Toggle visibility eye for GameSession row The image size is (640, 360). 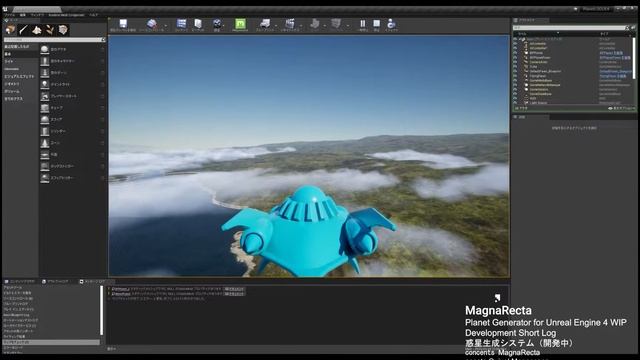coord(515,89)
